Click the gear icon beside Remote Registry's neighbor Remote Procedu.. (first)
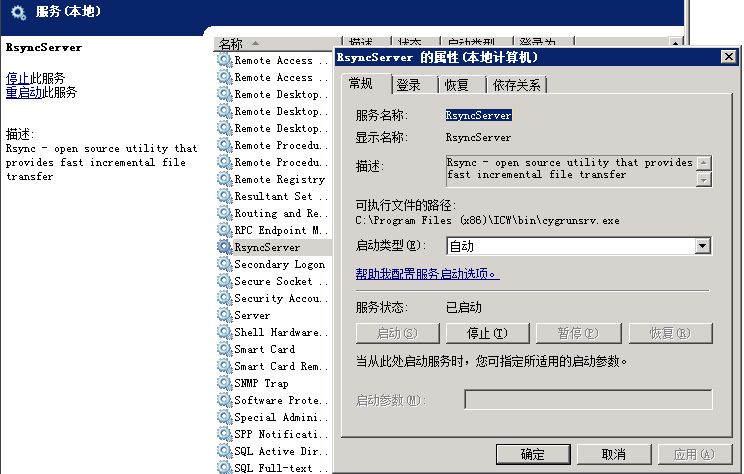This screenshot has height=474, width=744. click(x=224, y=145)
